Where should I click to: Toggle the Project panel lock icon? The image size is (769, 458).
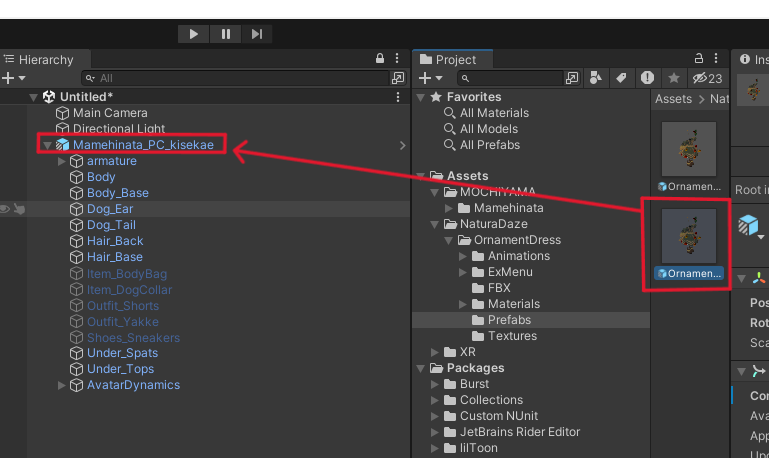(x=700, y=60)
